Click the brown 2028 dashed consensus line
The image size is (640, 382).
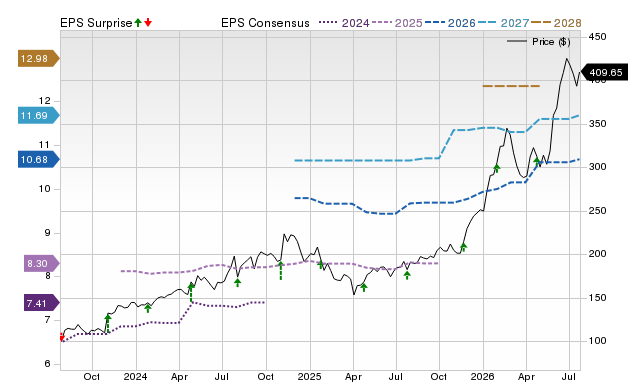click(511, 86)
